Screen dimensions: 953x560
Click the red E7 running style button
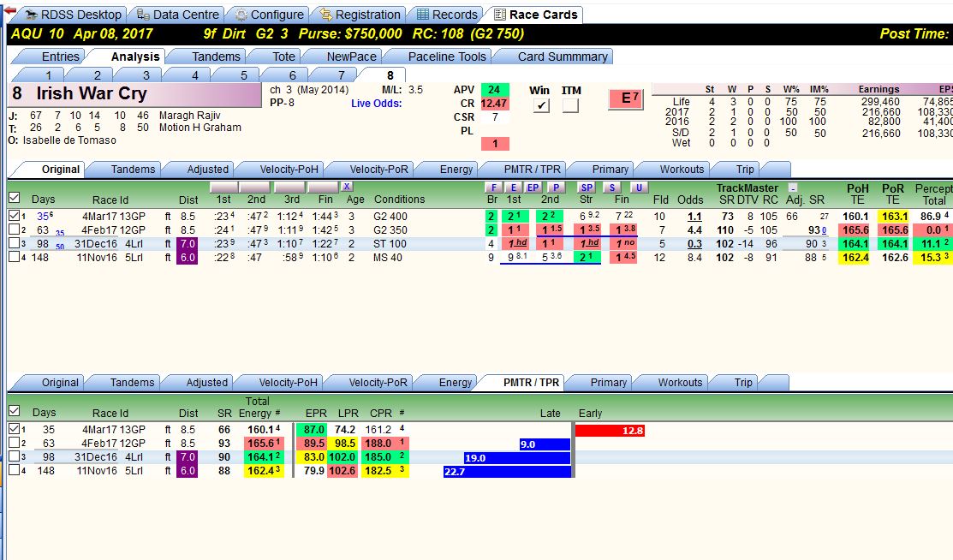626,98
